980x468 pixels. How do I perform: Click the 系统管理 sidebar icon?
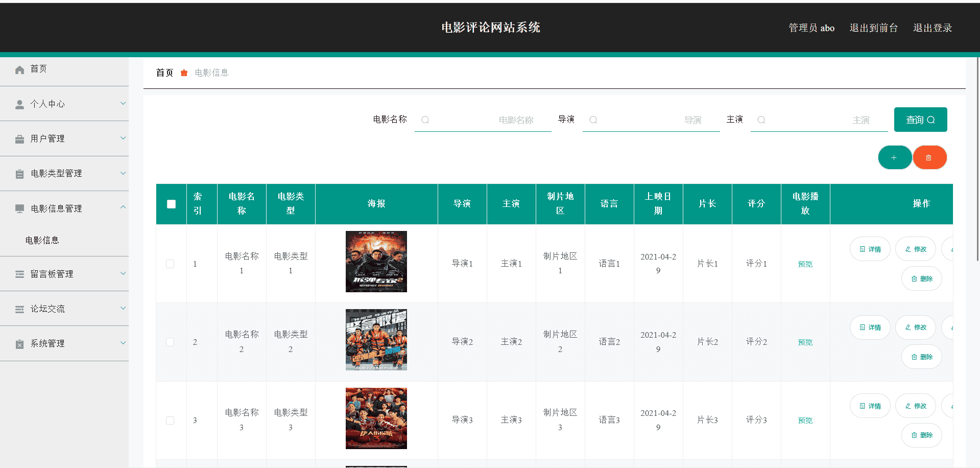pos(19,344)
